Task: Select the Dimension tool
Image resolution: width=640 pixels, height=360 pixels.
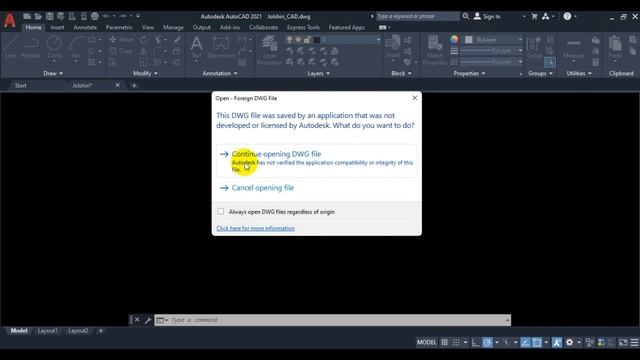Action: pyautogui.click(x=221, y=48)
